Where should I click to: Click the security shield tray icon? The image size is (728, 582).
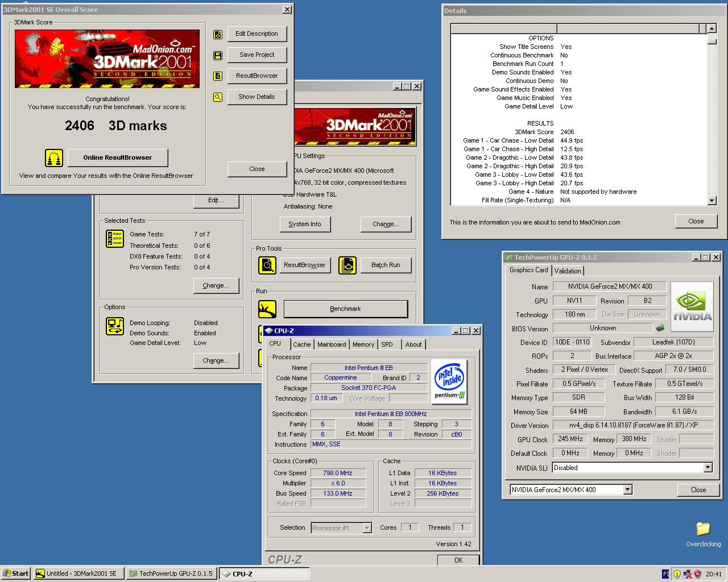[x=677, y=574]
